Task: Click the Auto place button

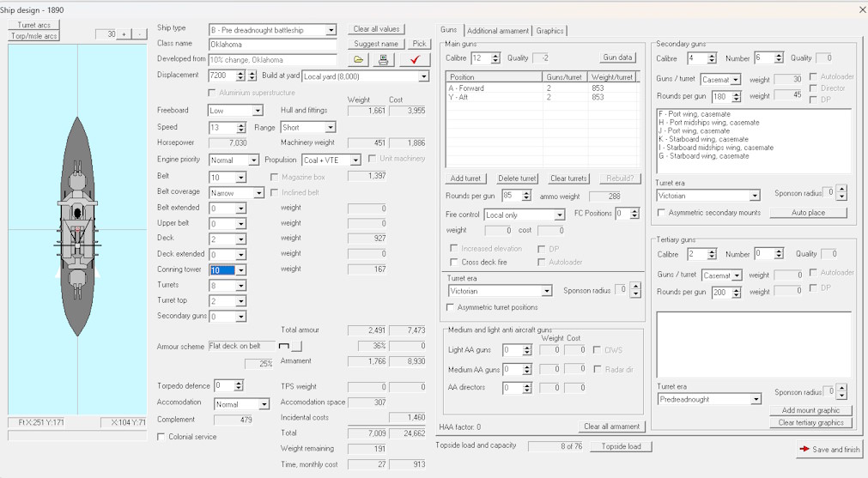Action: click(808, 213)
